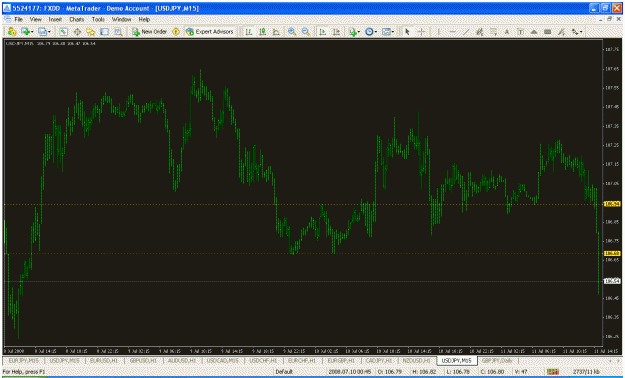Switch to the GBPJPY,Daily chart tab
This screenshot has height=378, width=625.
[x=497, y=360]
